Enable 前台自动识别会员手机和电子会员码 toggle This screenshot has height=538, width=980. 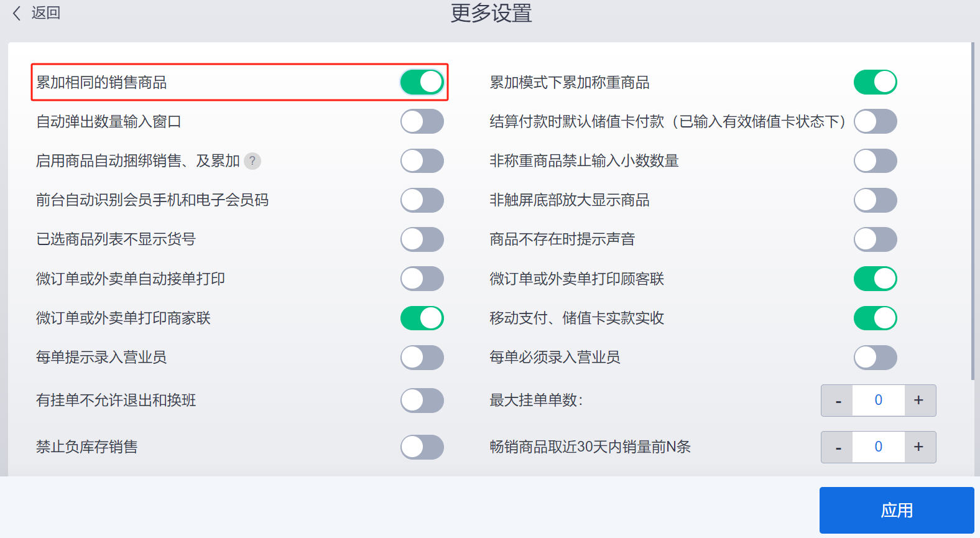click(422, 200)
